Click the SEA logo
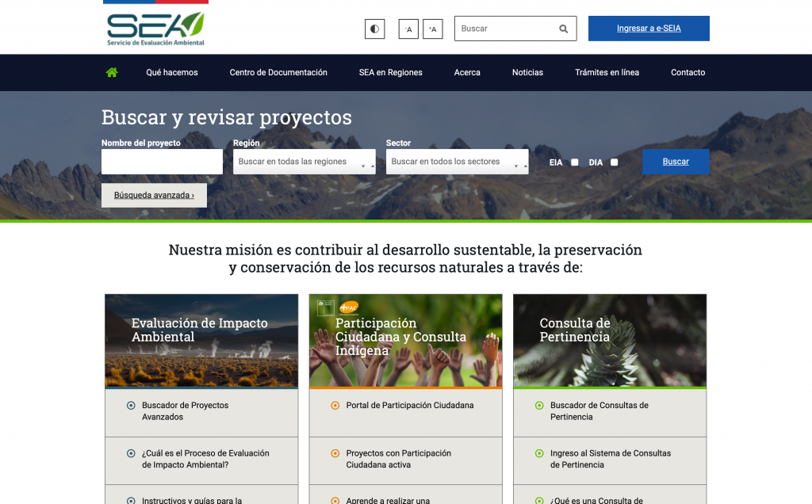Image resolution: width=812 pixels, height=504 pixels. (155, 29)
